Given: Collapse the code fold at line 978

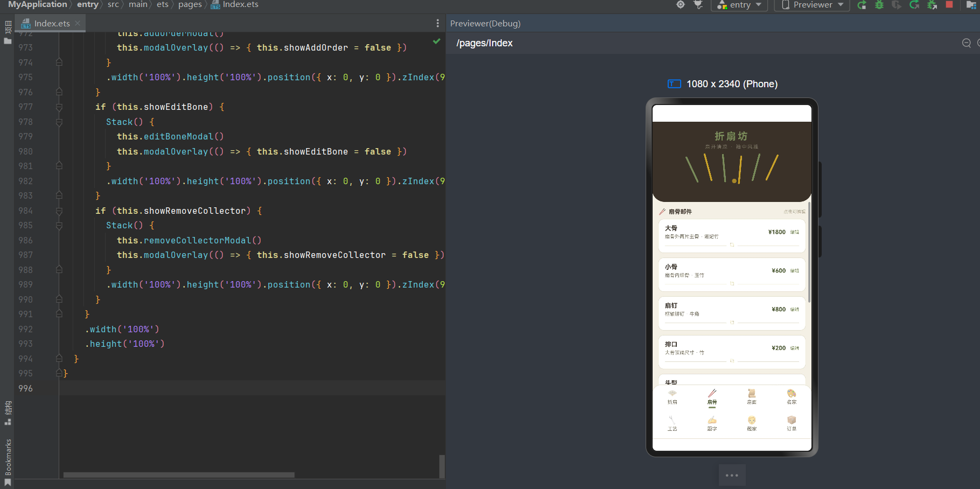Looking at the screenshot, I should pos(59,122).
